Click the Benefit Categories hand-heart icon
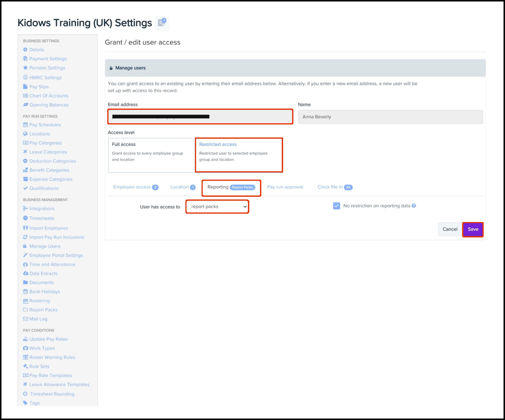This screenshot has width=505, height=420. click(x=25, y=170)
